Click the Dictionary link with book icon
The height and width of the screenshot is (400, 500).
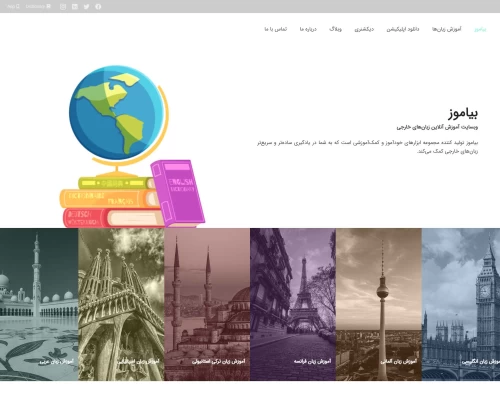[x=38, y=6]
